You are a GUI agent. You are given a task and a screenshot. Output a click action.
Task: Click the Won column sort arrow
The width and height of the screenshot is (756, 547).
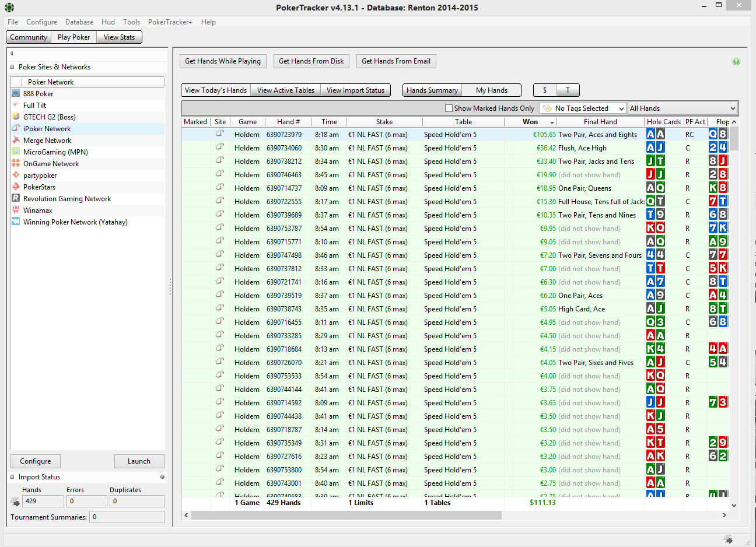[552, 122]
